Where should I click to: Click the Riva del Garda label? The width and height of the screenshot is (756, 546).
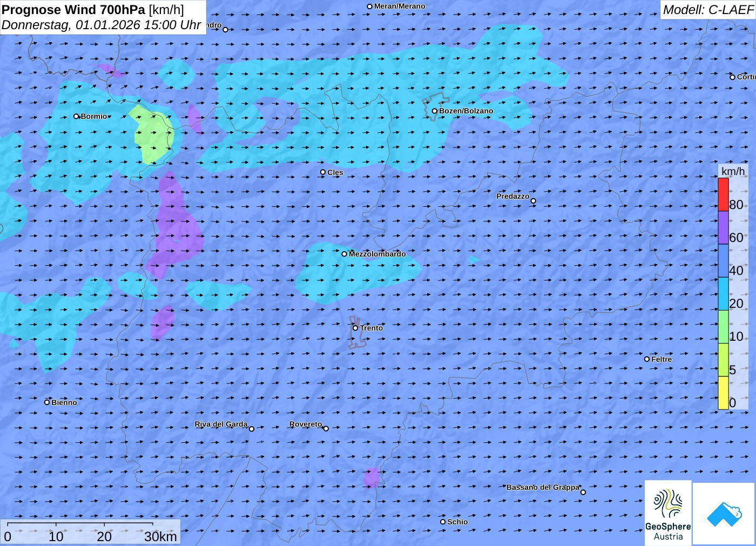click(221, 424)
